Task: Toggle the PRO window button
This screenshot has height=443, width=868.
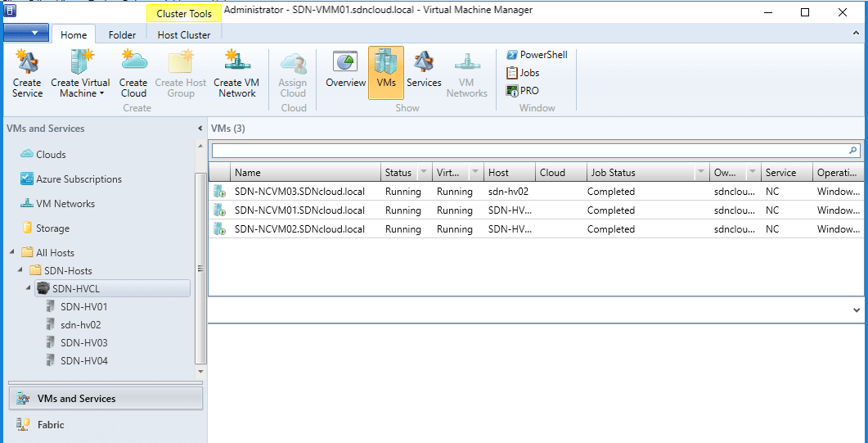Action: click(x=523, y=91)
